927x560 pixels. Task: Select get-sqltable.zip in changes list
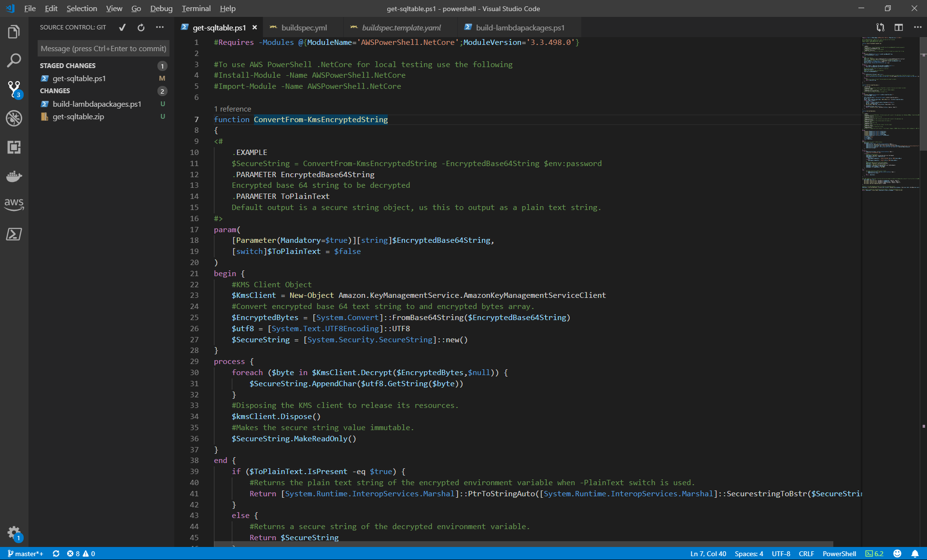coord(78,116)
